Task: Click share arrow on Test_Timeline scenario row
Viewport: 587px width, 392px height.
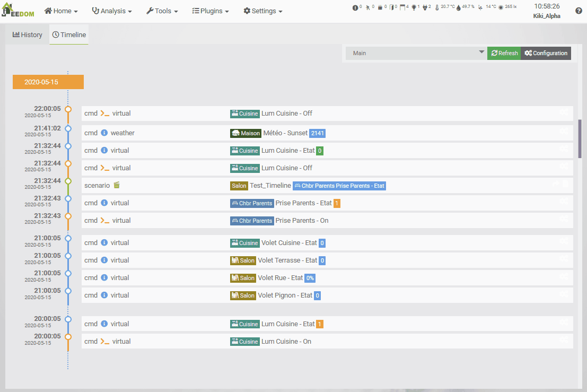Action: (556, 184)
